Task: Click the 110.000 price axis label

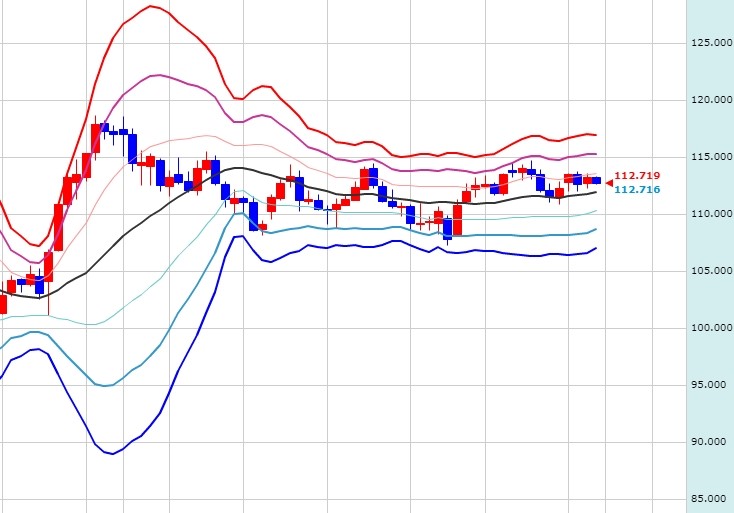Action: (x=712, y=214)
